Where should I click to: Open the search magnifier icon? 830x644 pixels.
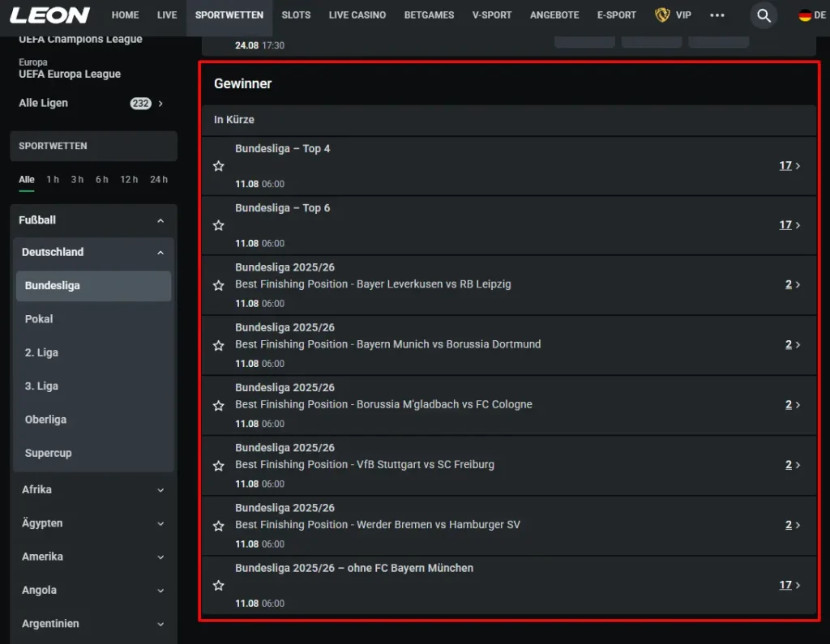764,15
